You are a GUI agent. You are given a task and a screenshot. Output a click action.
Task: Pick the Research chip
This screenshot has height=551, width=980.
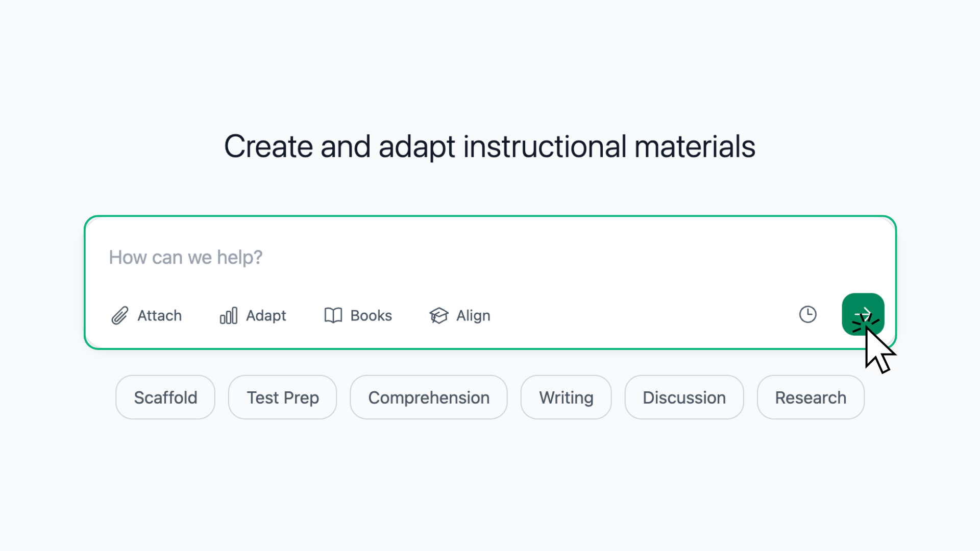(811, 397)
